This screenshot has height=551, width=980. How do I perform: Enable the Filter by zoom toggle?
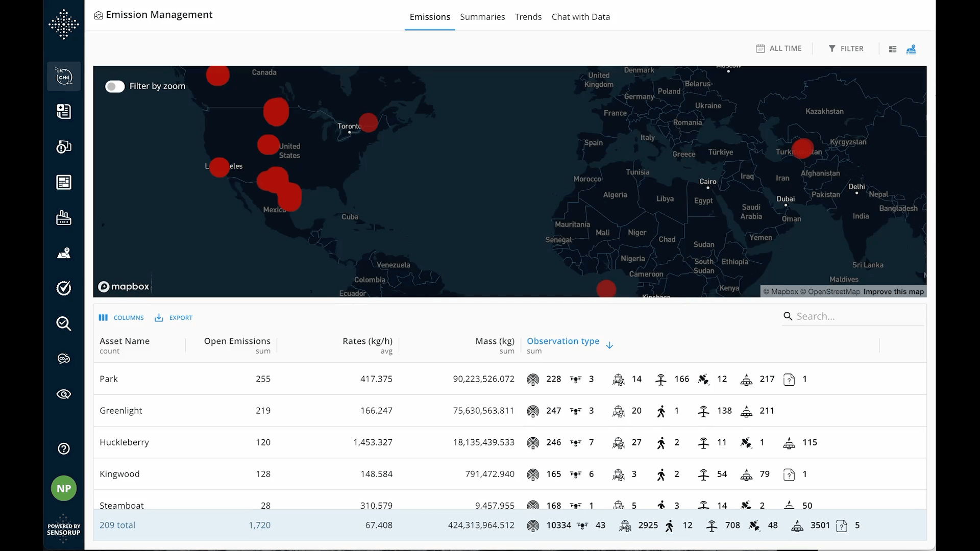(x=115, y=86)
